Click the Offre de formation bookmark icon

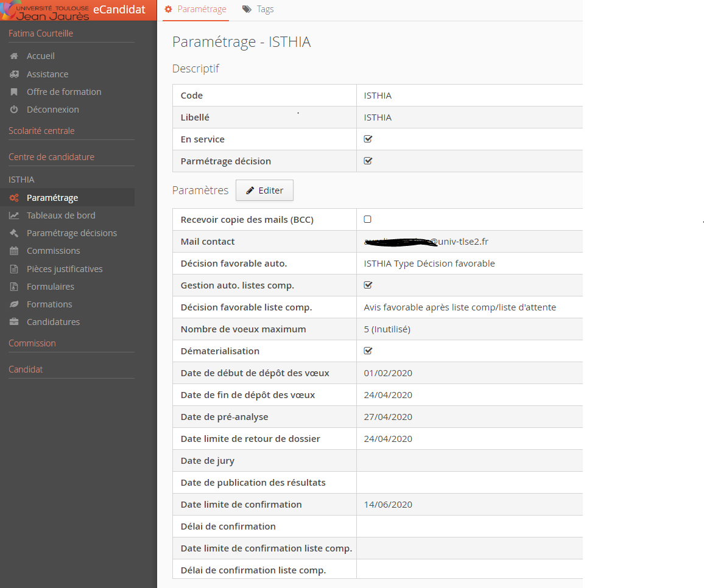[x=14, y=92]
